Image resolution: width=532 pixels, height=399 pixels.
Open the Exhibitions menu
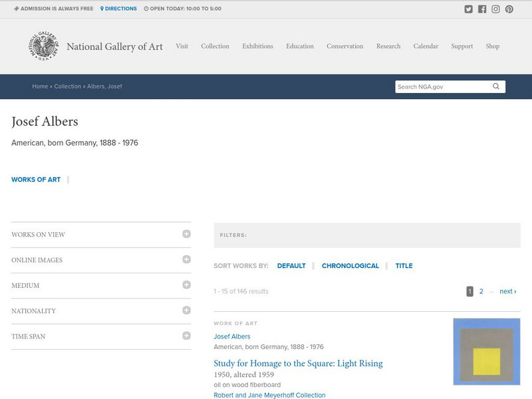pyautogui.click(x=257, y=47)
